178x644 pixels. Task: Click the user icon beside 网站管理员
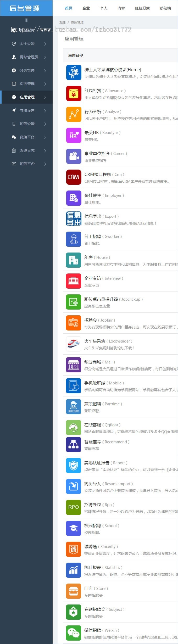14,57
